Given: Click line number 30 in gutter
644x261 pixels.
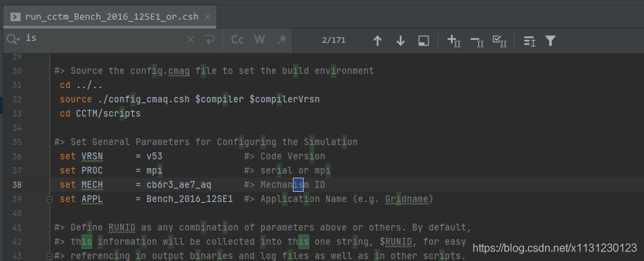Looking at the screenshot, I should [x=17, y=71].
